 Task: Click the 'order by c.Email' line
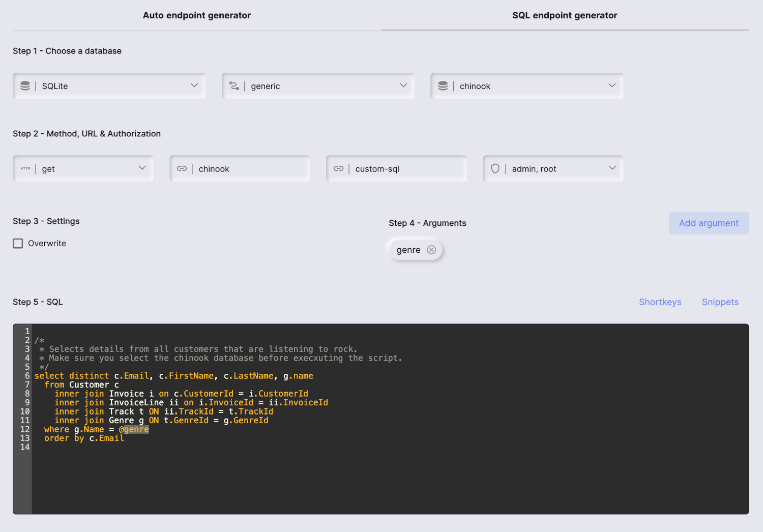click(84, 438)
